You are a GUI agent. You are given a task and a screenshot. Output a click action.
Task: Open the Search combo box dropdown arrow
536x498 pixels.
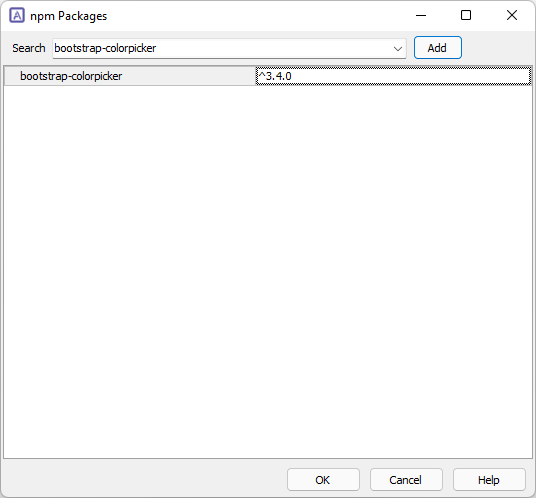tap(398, 49)
